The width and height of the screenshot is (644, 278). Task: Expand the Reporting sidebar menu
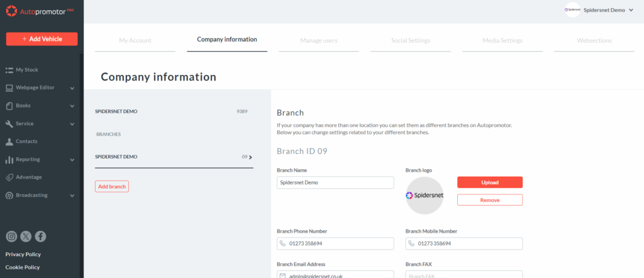point(72,160)
